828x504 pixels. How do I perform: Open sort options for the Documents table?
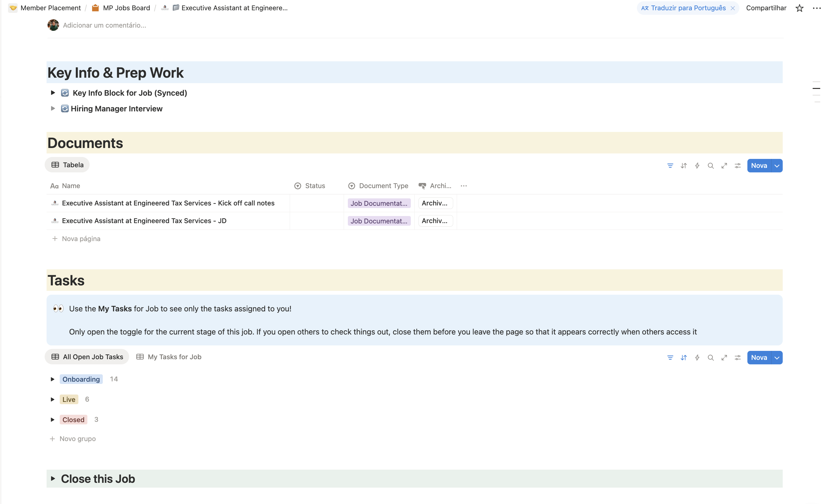pos(684,165)
